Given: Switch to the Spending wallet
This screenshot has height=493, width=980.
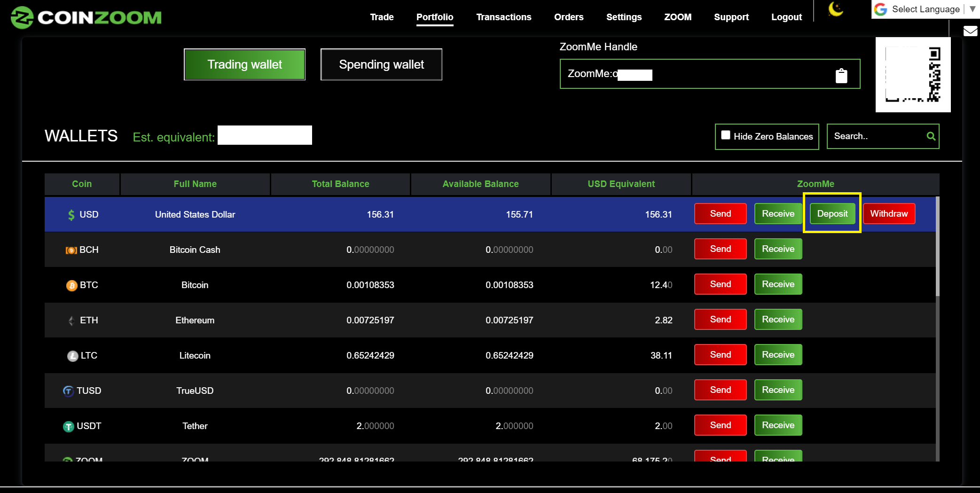Looking at the screenshot, I should coord(381,64).
